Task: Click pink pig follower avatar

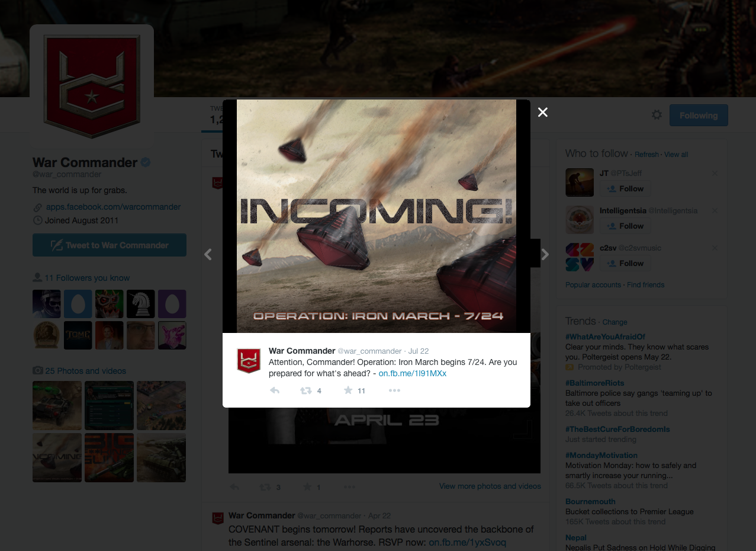Action: click(x=172, y=335)
